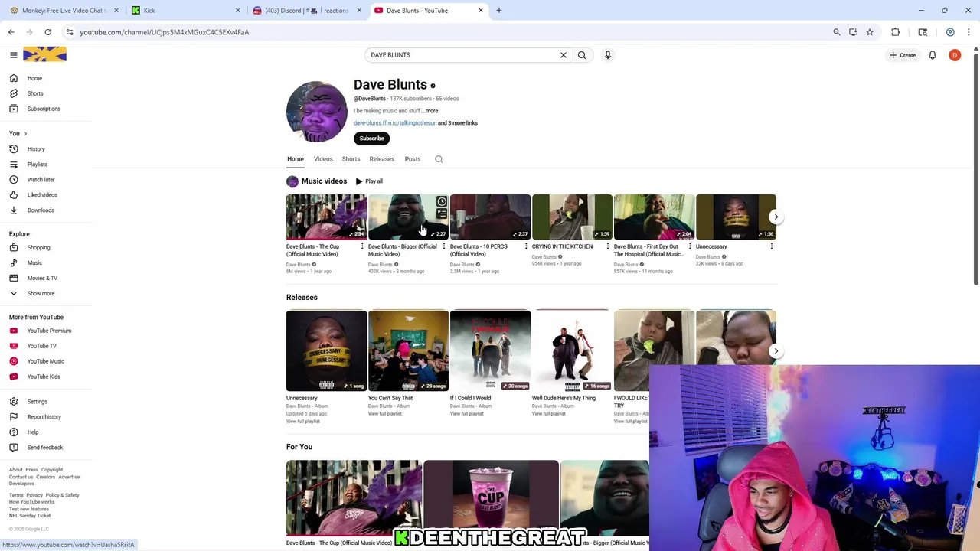Add Bigger video to Watch later
The image size is (980, 551).
(x=442, y=202)
